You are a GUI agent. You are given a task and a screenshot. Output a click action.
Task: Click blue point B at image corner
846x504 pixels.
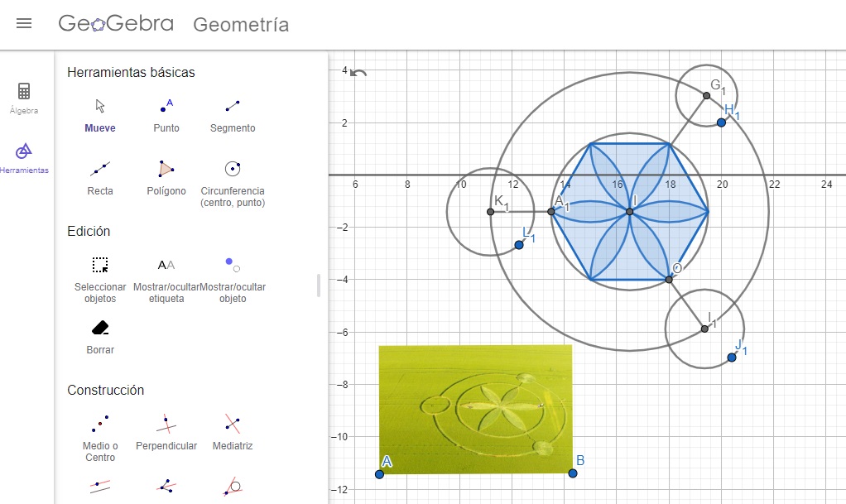(x=573, y=473)
